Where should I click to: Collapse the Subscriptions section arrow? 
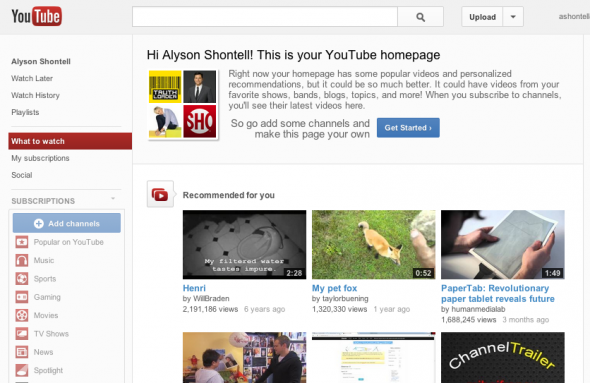click(x=113, y=199)
